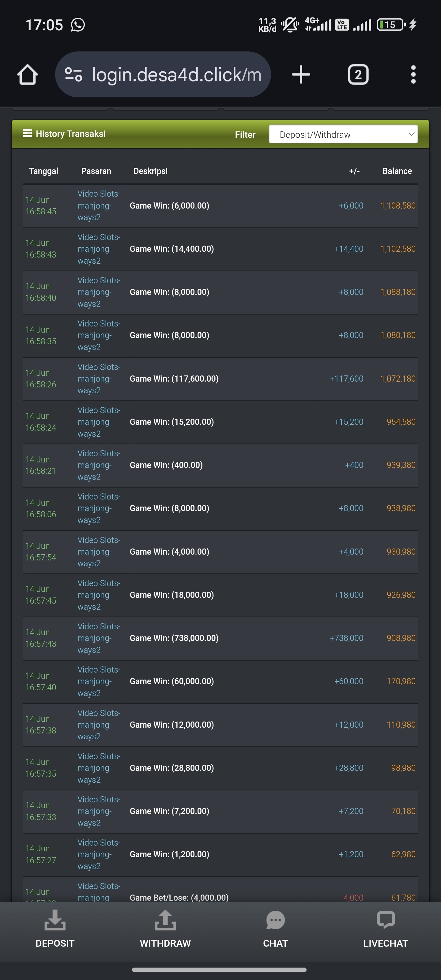
Task: Tap the site settings icon in address bar
Action: (x=73, y=74)
